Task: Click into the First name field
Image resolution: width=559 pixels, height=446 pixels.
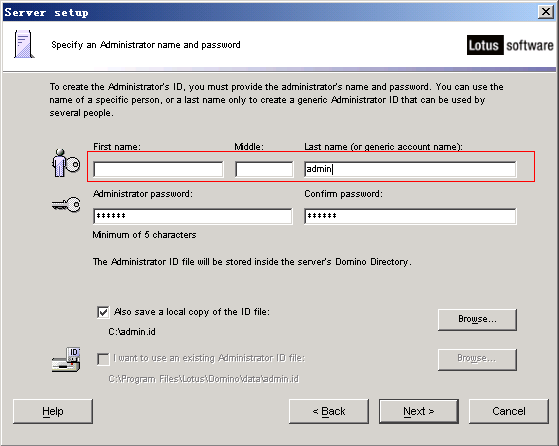Action: (158, 169)
